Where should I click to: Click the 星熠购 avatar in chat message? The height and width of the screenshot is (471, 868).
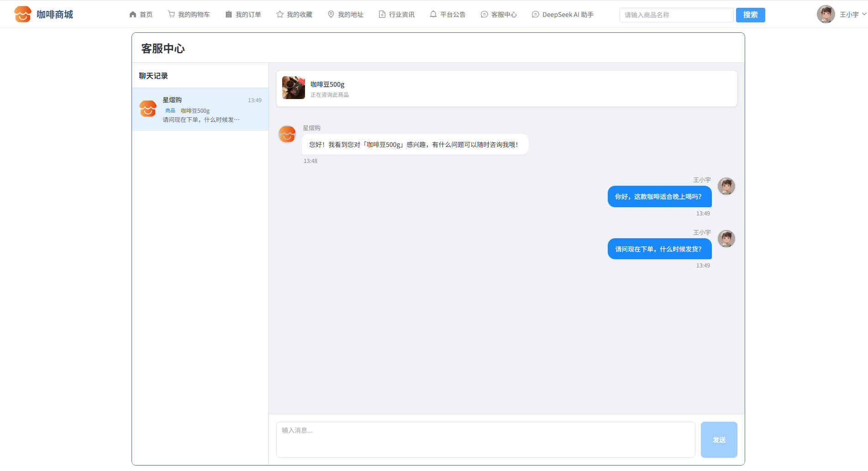coord(287,134)
